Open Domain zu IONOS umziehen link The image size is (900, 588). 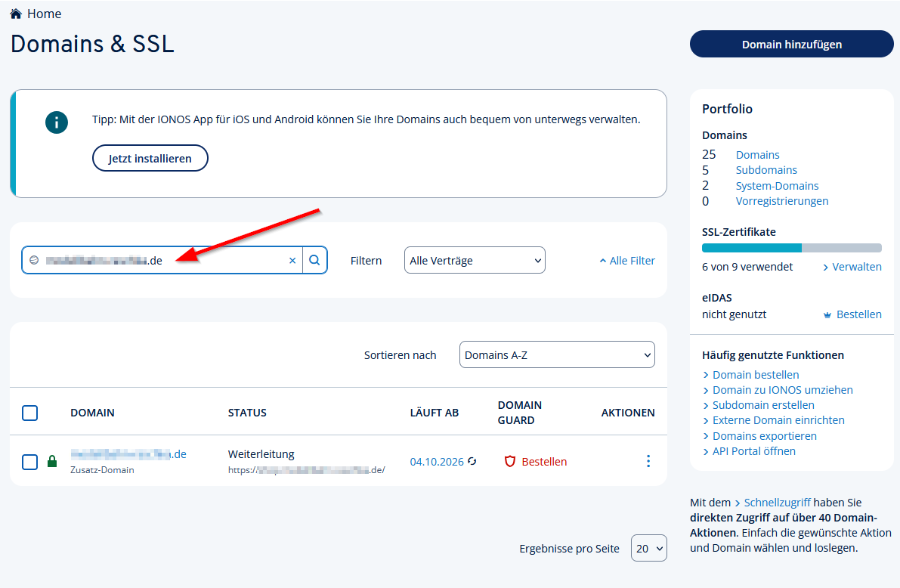782,390
